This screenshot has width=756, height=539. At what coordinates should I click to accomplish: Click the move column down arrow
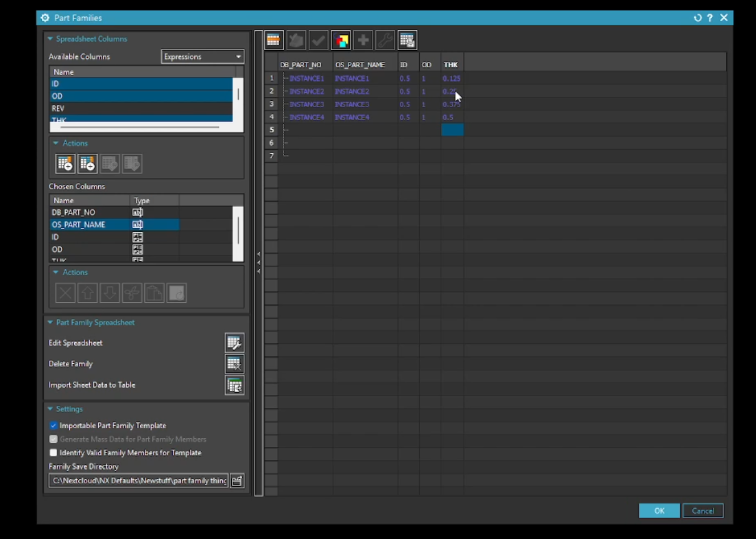tap(110, 293)
